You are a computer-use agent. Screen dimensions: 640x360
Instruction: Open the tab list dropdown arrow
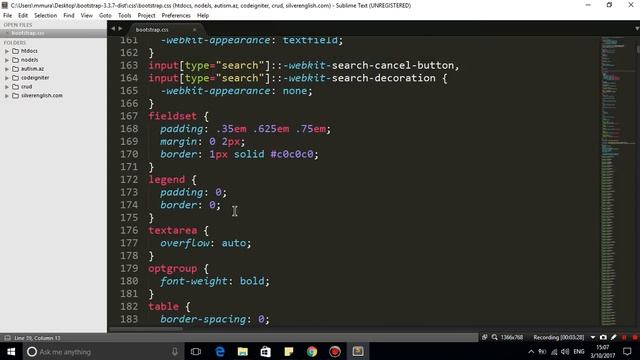(x=637, y=29)
